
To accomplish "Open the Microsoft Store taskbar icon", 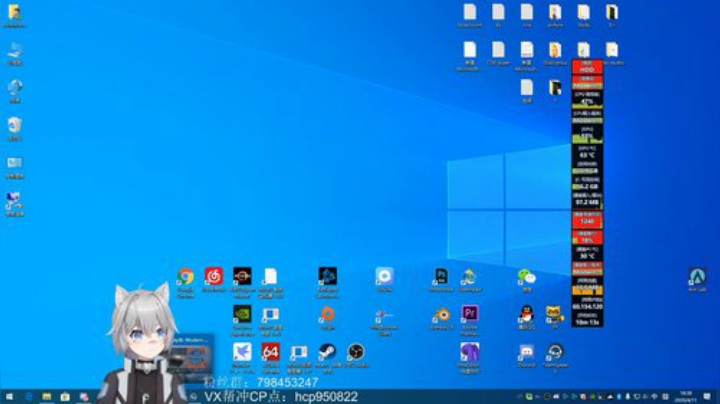I will click(65, 397).
